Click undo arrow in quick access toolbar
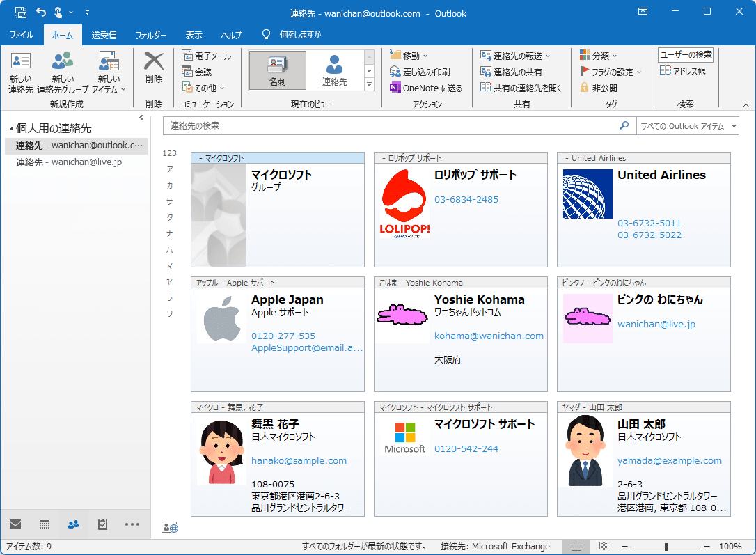Screen dimensions: 756x555 [x=41, y=12]
